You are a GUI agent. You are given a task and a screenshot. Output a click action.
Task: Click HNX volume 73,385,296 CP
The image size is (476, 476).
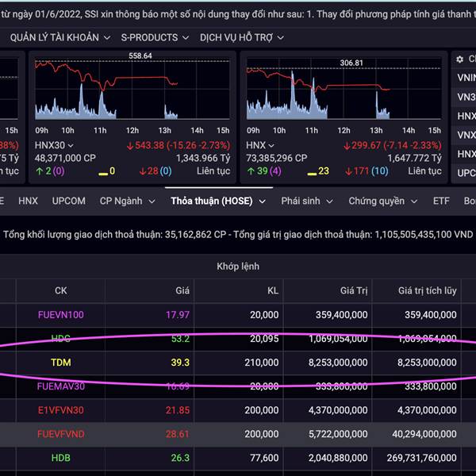[x=277, y=158]
